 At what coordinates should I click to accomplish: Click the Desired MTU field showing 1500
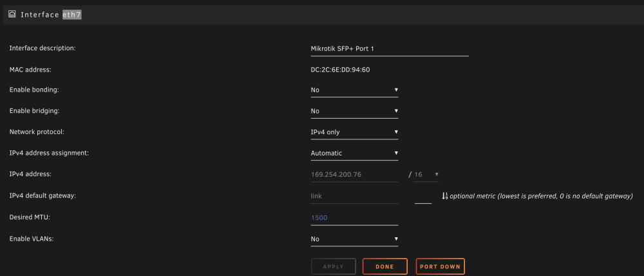pyautogui.click(x=354, y=218)
